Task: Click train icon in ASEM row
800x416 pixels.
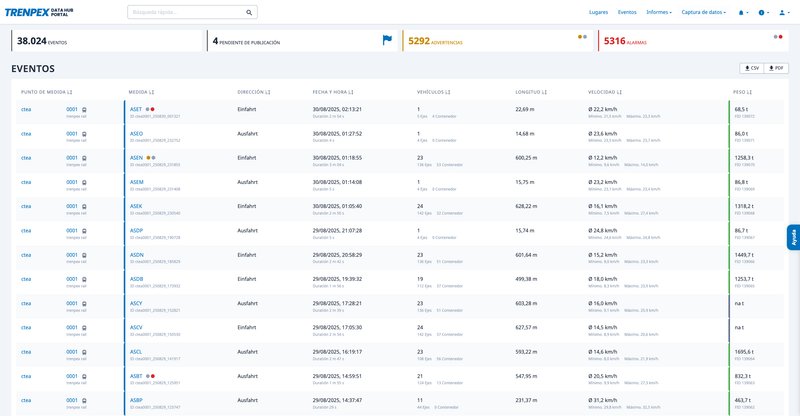Action: pos(84,182)
